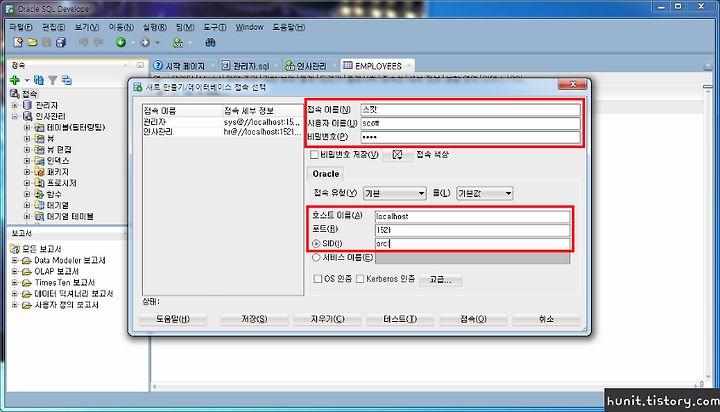Expand the 테이블(필터링됨) tree node

pos(27,127)
